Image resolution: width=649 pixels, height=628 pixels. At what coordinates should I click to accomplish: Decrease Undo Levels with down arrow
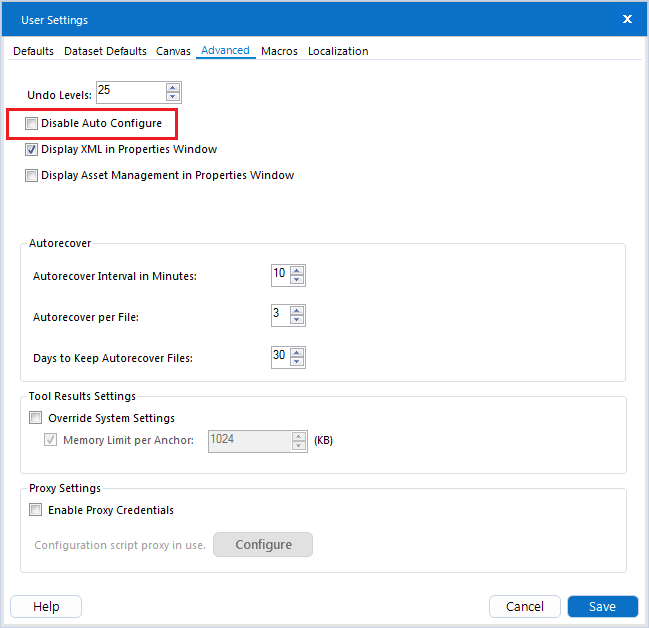(174, 97)
